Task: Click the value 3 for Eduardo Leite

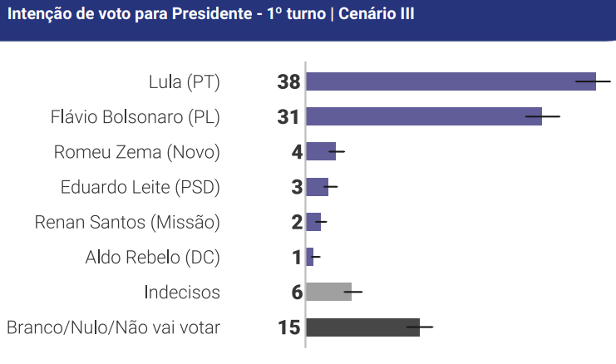Action: point(296,187)
